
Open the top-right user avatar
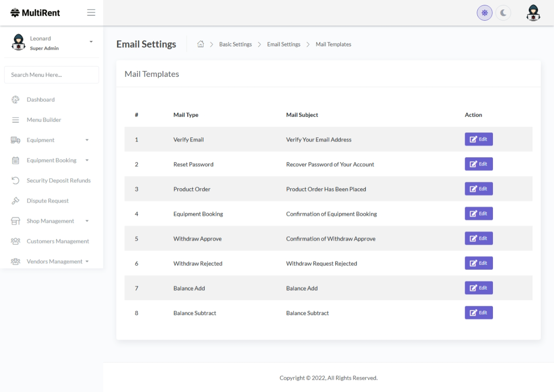(533, 13)
